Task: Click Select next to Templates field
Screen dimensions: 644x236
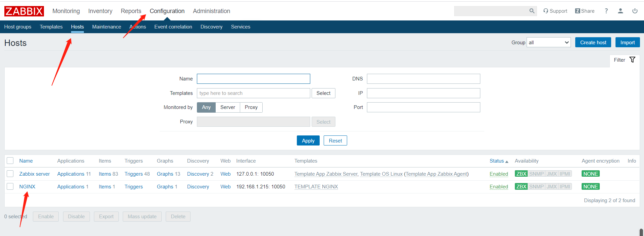Action: click(x=323, y=93)
